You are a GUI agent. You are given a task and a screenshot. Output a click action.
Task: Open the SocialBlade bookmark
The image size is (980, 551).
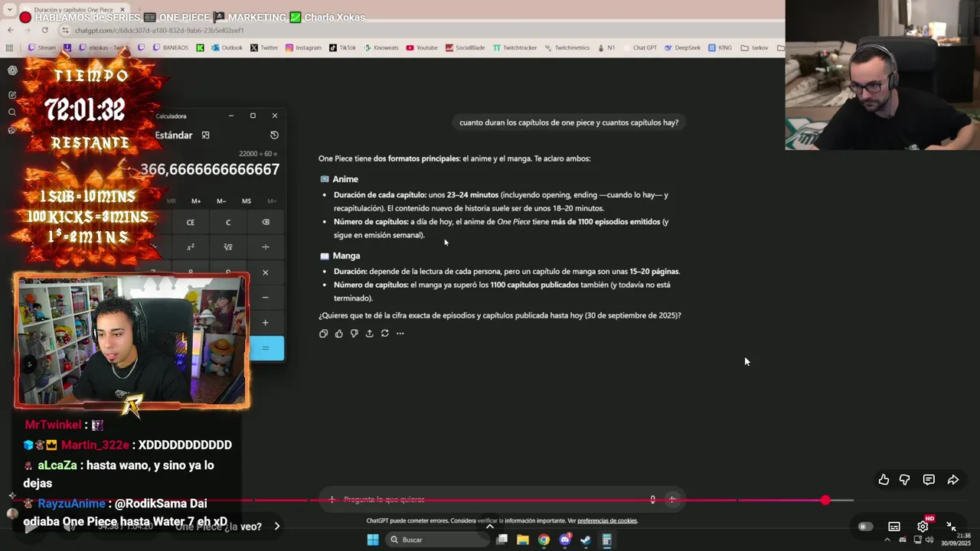coord(465,47)
